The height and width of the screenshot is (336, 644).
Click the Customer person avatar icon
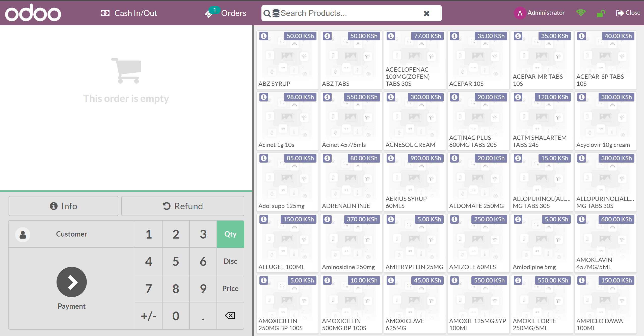pyautogui.click(x=23, y=235)
